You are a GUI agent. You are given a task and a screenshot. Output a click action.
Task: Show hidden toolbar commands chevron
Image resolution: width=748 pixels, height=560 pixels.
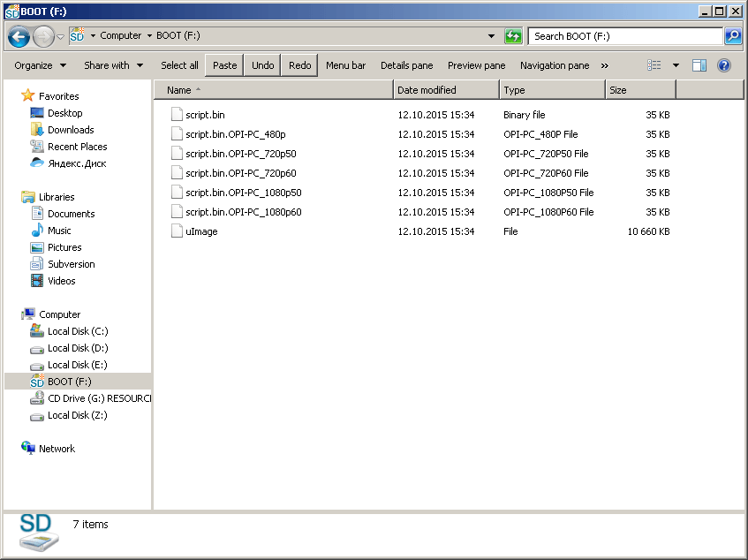[604, 65]
